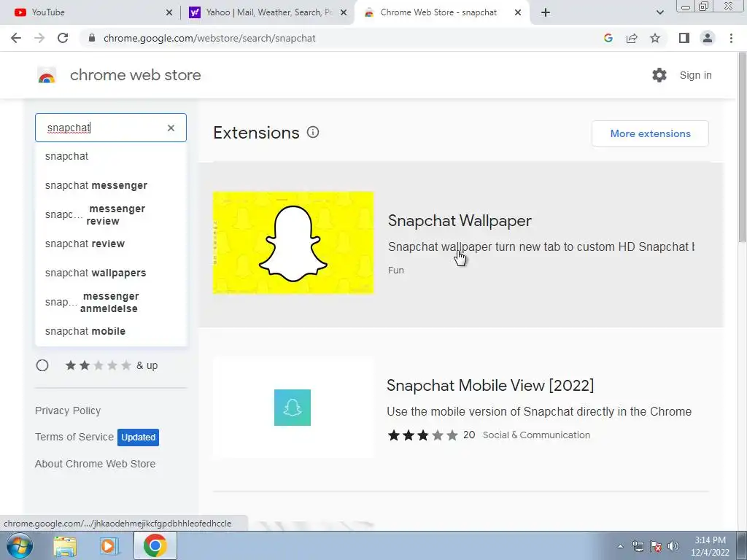This screenshot has height=560, width=747.
Task: Pick the 'snapchat wallpapers' suggestion
Action: (111, 273)
